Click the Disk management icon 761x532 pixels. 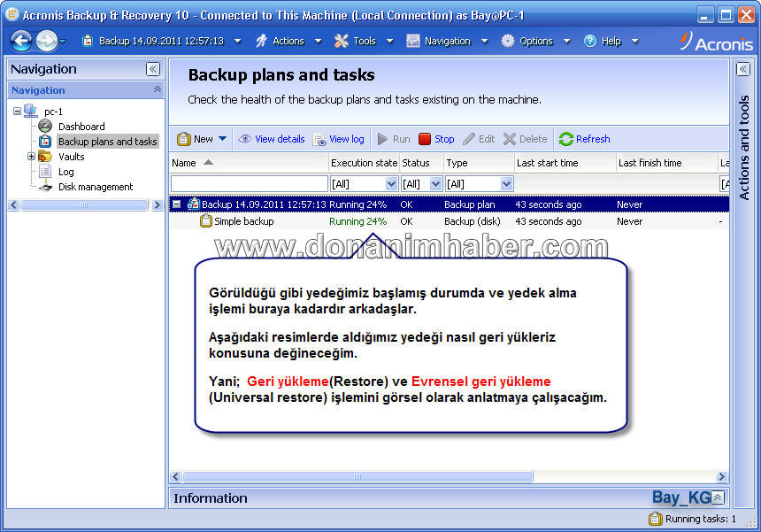[x=45, y=187]
